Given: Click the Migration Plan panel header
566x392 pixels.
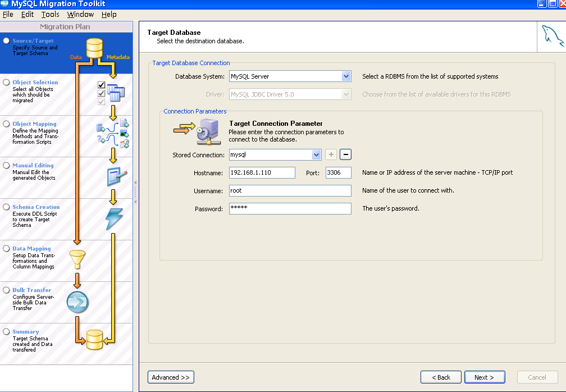Looking at the screenshot, I should point(66,27).
